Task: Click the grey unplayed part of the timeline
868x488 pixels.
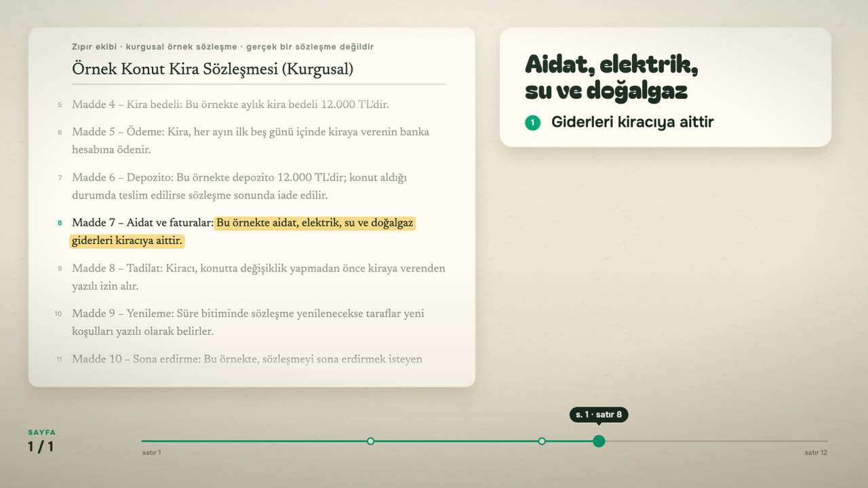Action: pos(716,441)
